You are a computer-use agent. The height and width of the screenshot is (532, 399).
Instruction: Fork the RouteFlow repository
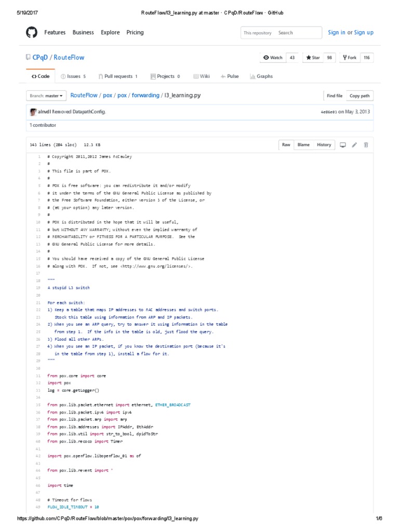[349, 58]
